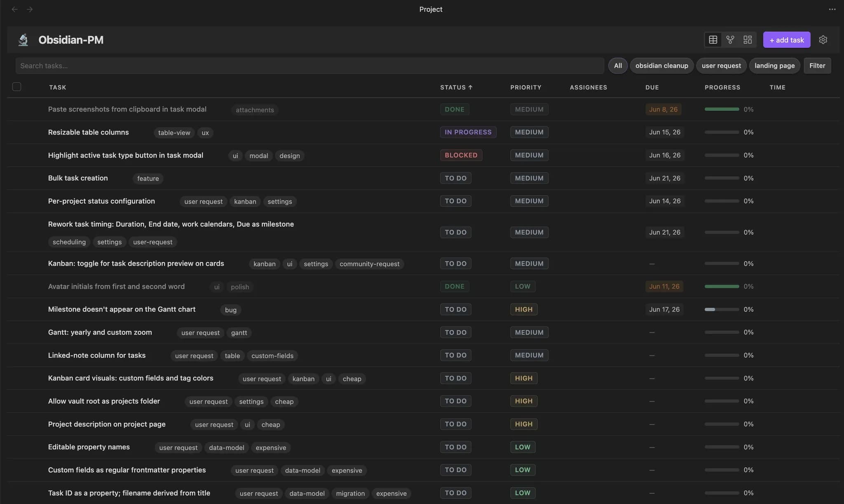Image resolution: width=844 pixels, height=504 pixels.
Task: Open task Linked-note column for tasks
Action: [x=97, y=355]
